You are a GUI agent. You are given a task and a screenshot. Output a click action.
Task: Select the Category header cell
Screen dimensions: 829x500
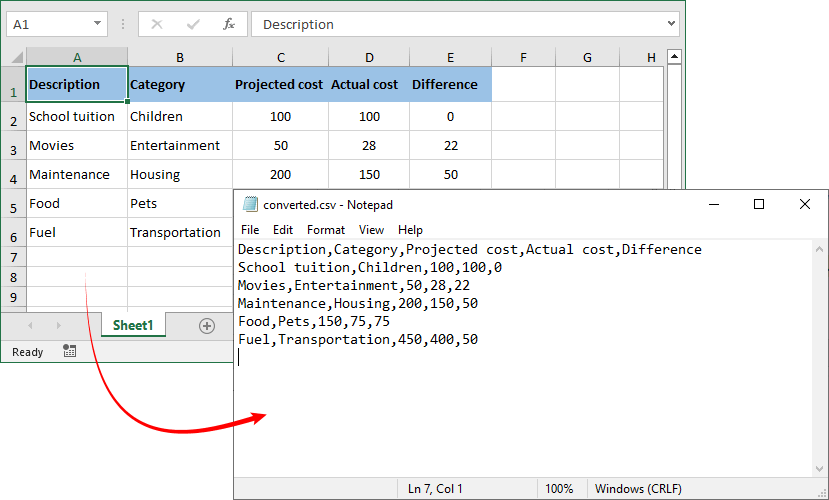coord(180,84)
